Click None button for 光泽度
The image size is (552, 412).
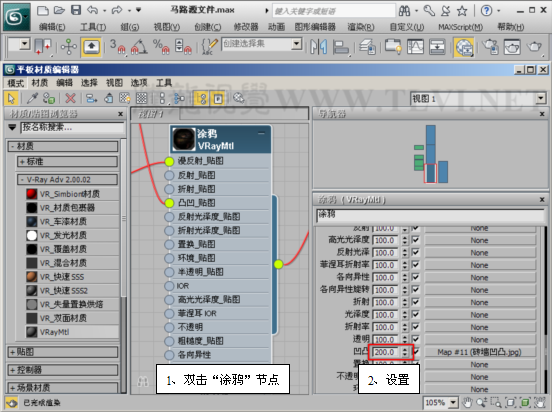tap(479, 314)
